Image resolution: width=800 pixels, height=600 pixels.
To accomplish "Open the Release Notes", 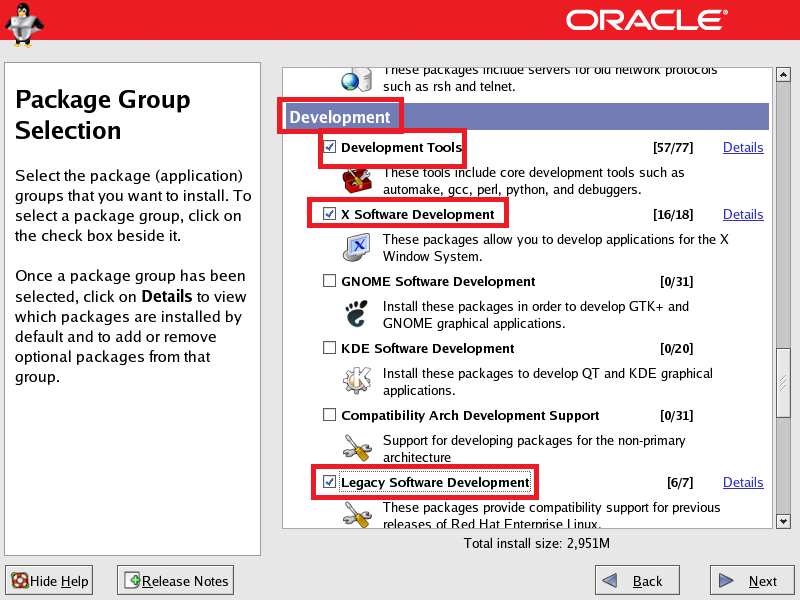I will tap(176, 580).
